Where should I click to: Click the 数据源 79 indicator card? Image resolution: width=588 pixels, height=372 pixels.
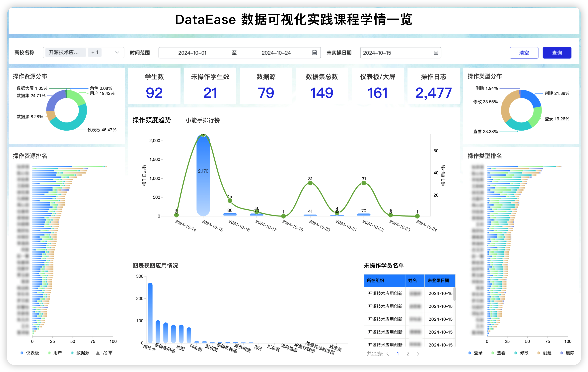[266, 86]
